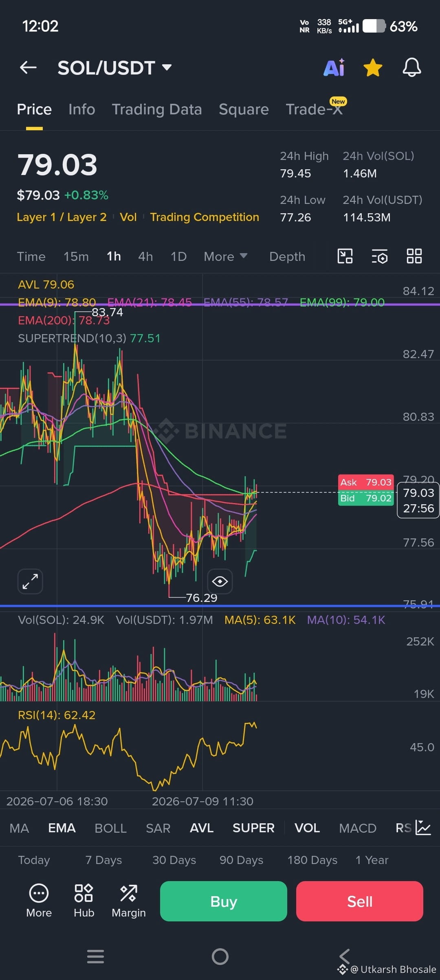
Task: Tap the MA(5): 63.1K volume label
Action: point(260,620)
